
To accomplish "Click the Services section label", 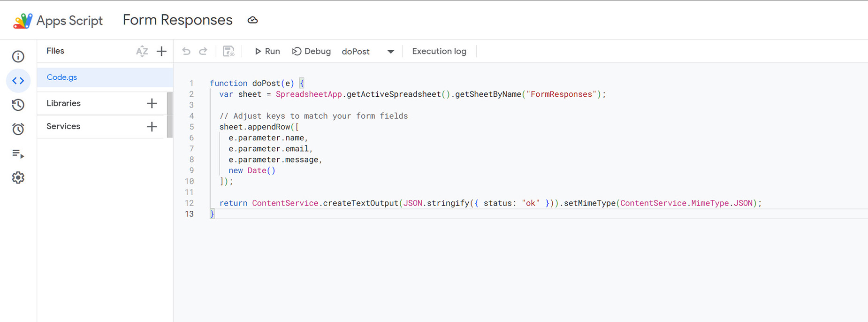I will click(63, 126).
